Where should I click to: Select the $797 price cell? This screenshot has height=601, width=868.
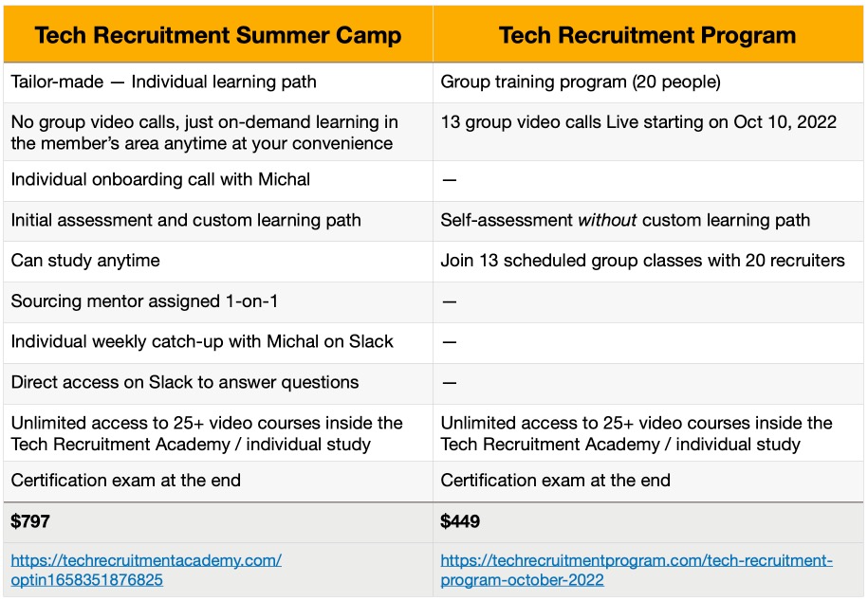(218, 522)
